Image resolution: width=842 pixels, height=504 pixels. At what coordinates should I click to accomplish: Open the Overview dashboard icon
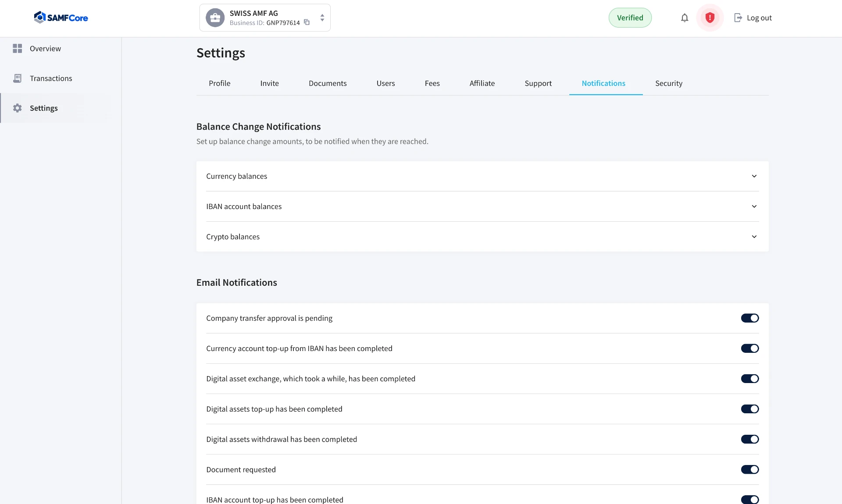point(18,49)
